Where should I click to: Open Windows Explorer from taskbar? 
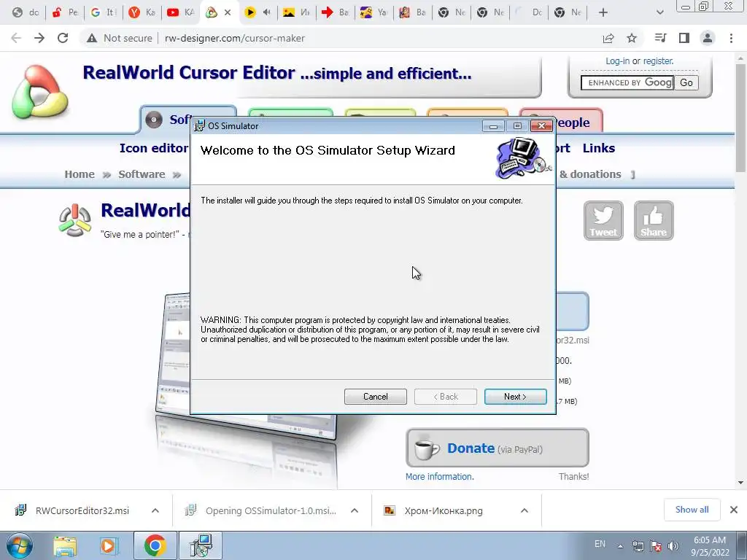click(x=65, y=545)
